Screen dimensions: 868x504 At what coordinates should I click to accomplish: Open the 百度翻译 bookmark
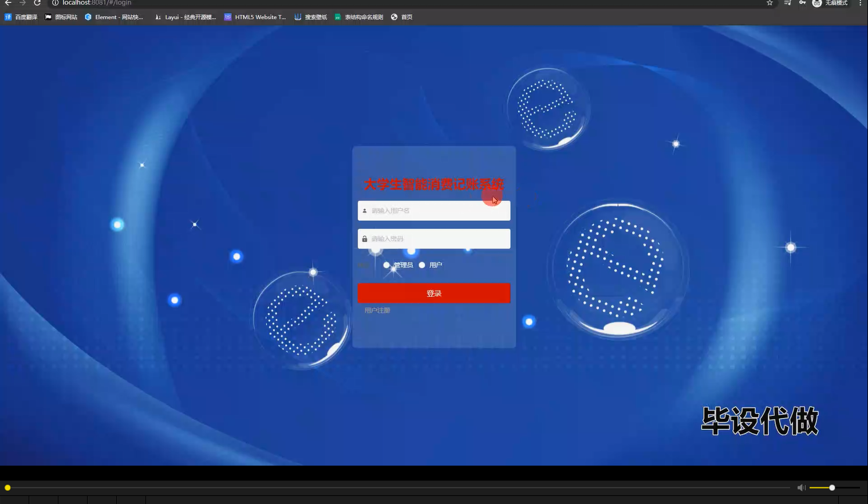(x=21, y=17)
